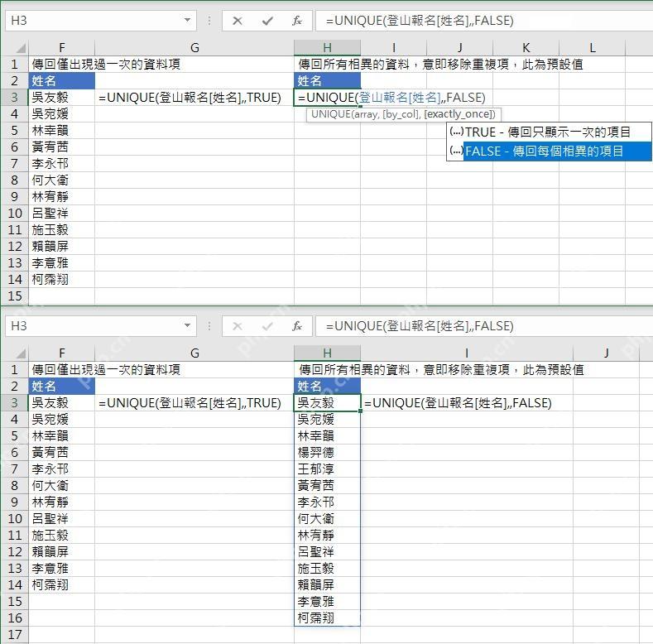Select column K header in top sheet

526,48
